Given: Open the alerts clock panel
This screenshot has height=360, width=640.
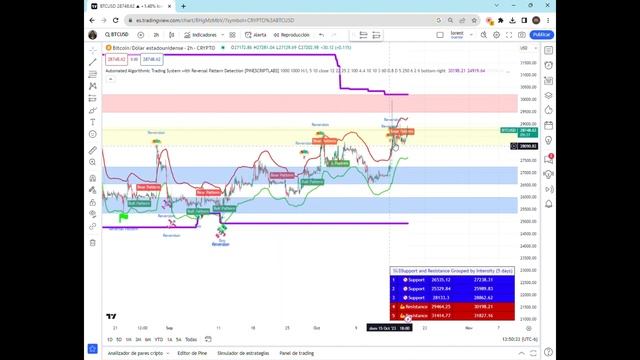Looking at the screenshot, I should point(549,65).
